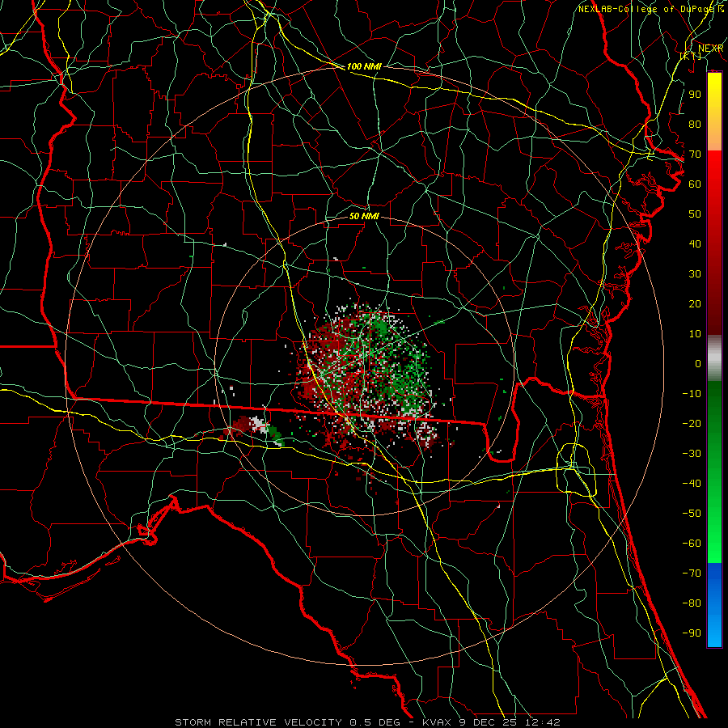Click the -90 value on the velocity scale

(x=692, y=633)
